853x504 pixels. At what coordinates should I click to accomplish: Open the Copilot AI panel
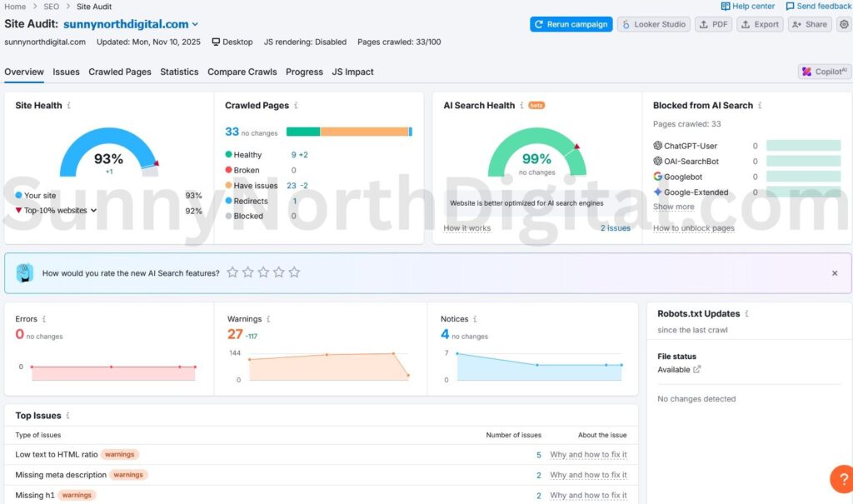823,72
